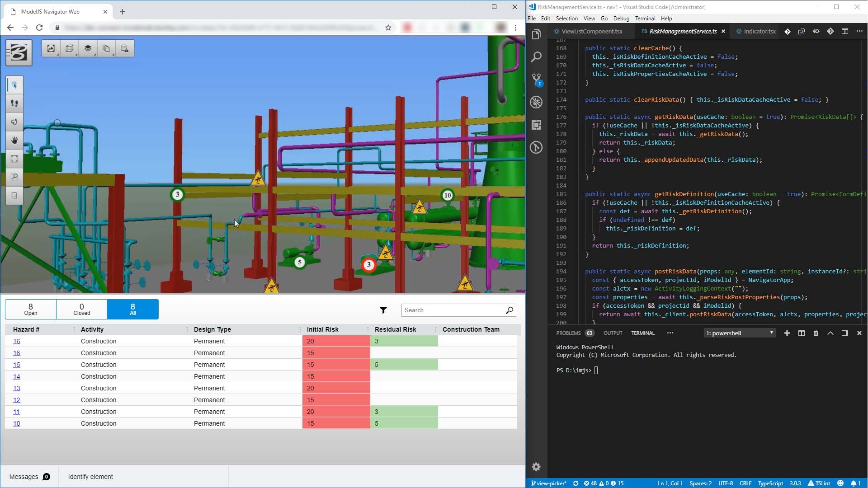Switch to the Indicator.tsx editor tab

point(759,31)
